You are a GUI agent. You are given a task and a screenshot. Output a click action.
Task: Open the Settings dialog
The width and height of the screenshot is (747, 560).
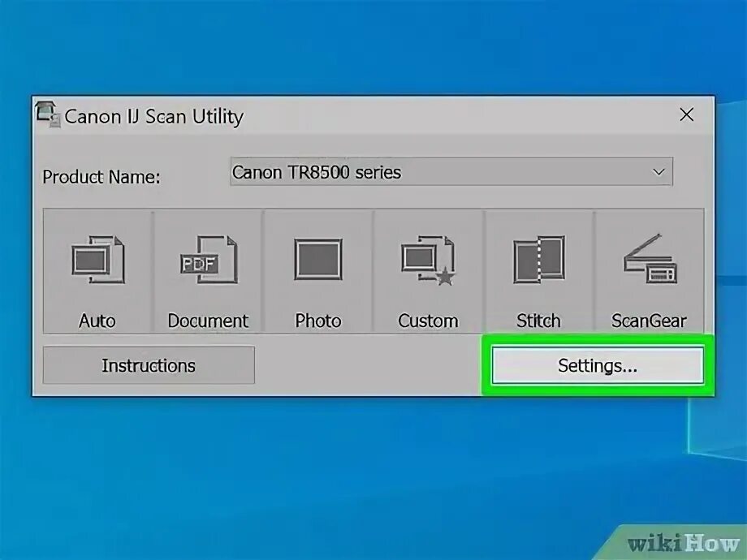(598, 365)
